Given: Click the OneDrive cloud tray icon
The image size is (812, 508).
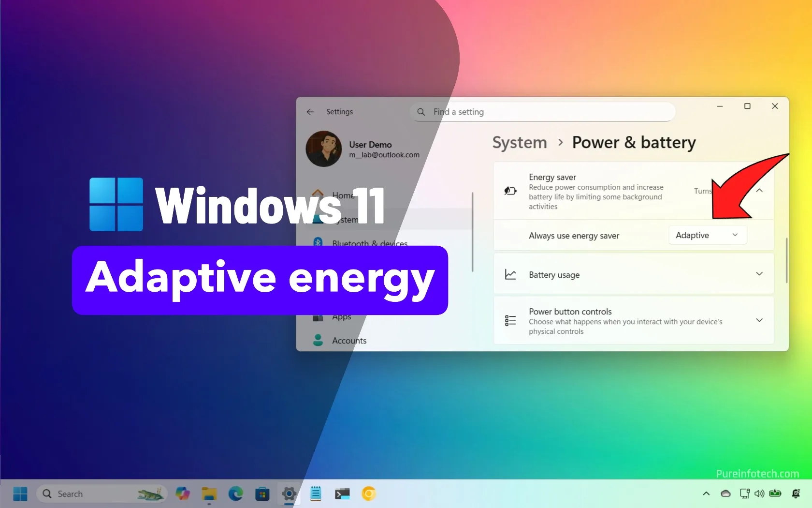Looking at the screenshot, I should [x=725, y=494].
